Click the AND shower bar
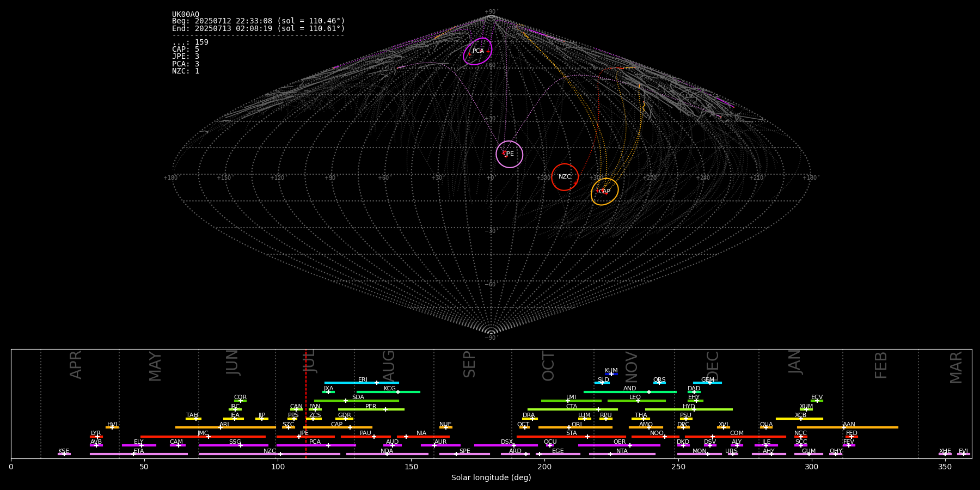The width and height of the screenshot is (980, 490). (630, 392)
